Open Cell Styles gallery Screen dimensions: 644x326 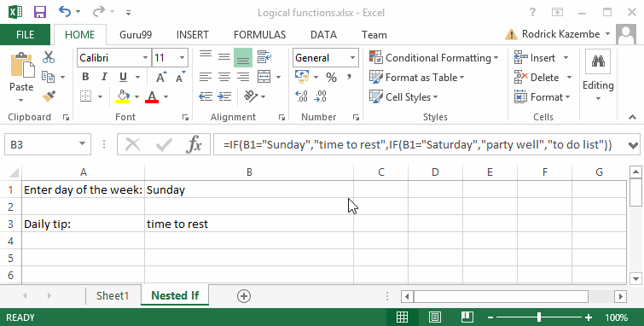point(403,97)
